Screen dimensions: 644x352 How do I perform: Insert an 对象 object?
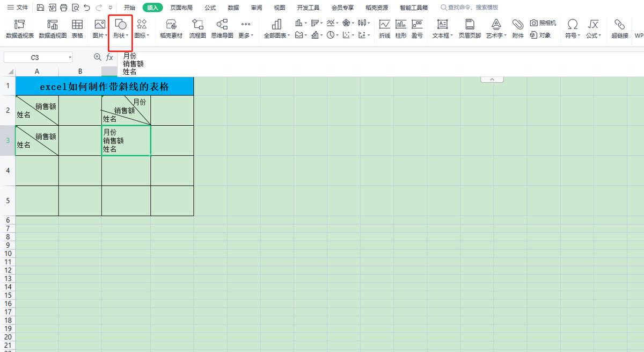(x=540, y=35)
